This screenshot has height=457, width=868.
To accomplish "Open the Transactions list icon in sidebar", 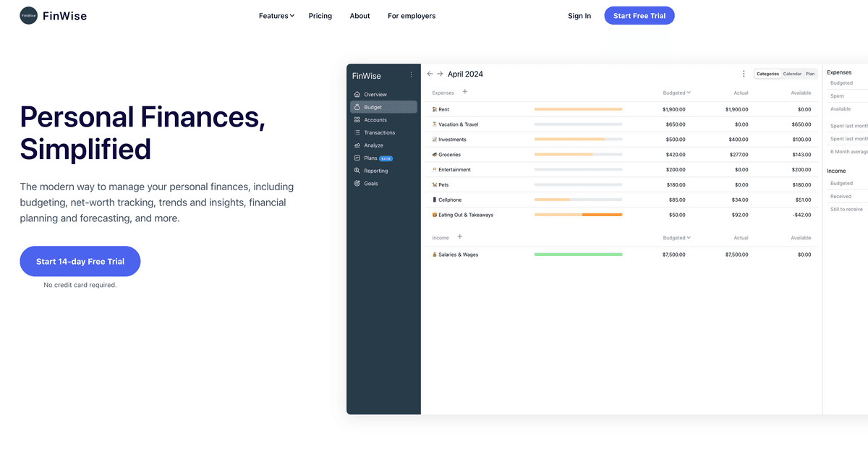I will [x=357, y=133].
